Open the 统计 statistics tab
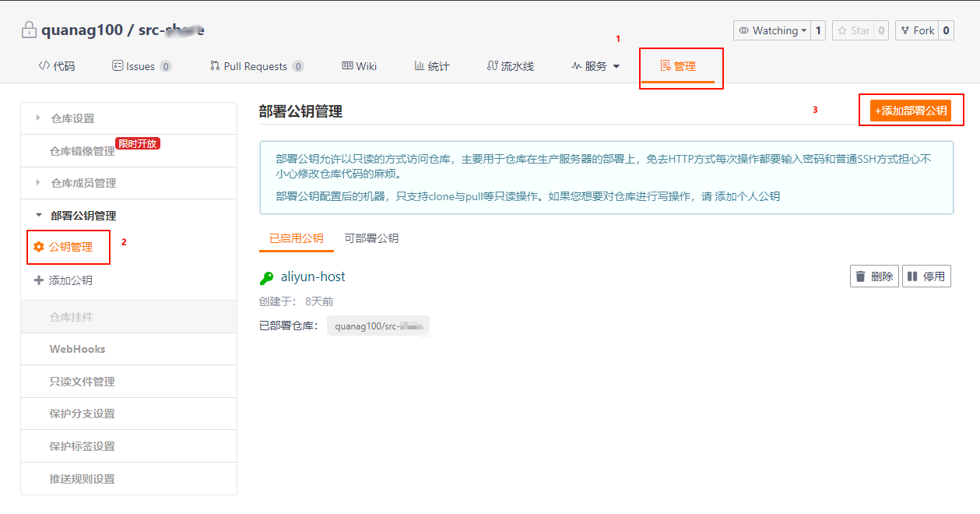This screenshot has width=980, height=514. [432, 66]
